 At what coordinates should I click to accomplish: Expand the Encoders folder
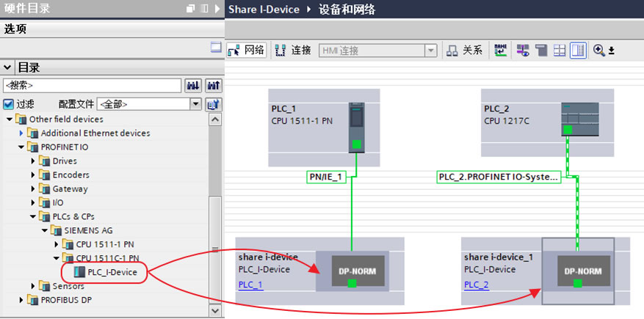coord(33,175)
